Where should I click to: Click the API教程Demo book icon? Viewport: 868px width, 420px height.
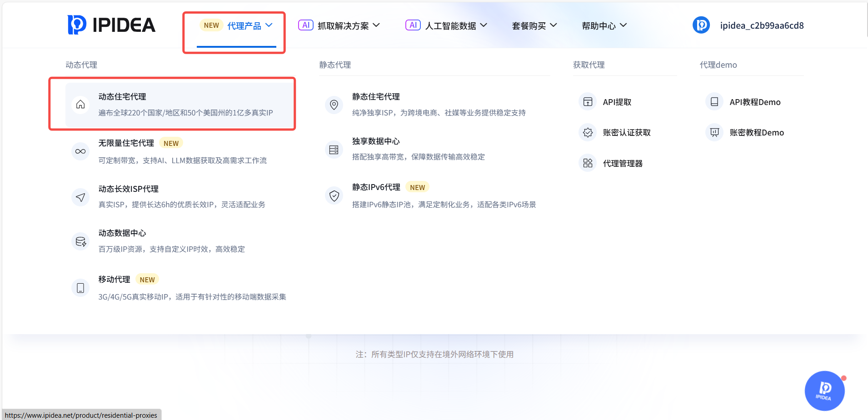[714, 102]
